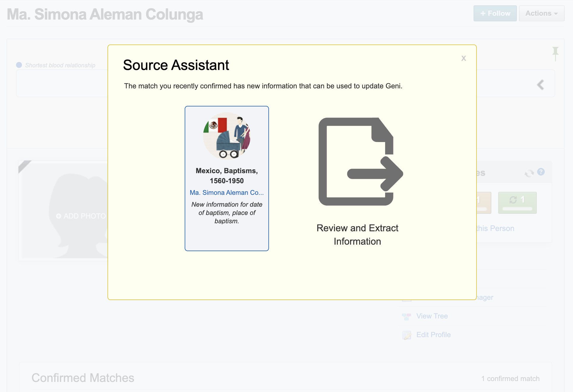This screenshot has width=573, height=392.
Task: Click New information for date of baptism text
Action: (x=227, y=213)
